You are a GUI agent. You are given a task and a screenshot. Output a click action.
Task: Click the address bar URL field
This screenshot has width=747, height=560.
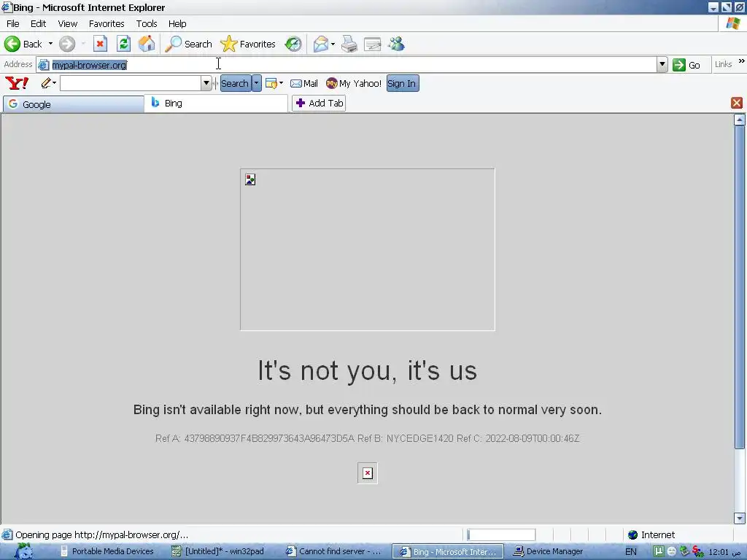click(x=352, y=65)
